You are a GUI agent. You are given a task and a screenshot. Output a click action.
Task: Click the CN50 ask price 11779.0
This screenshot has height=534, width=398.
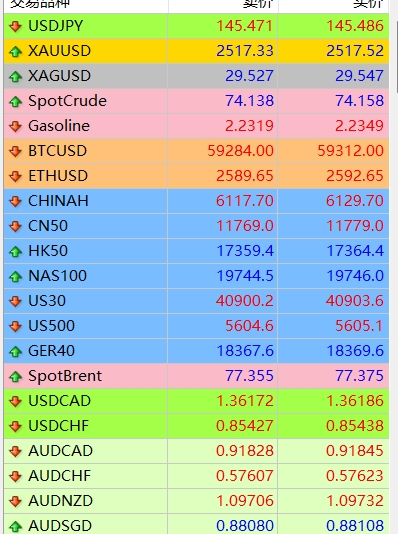[x=355, y=226]
